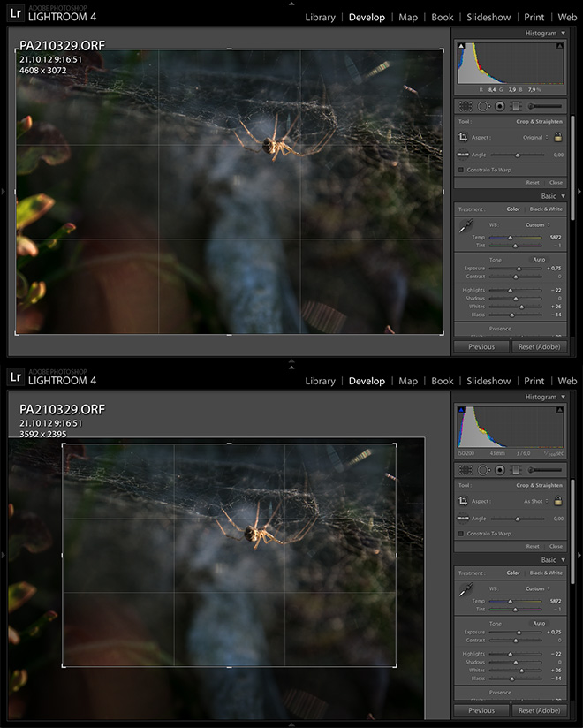Pick Straighten level tool in bottom screenshot
This screenshot has width=583, height=728.
pos(463,519)
